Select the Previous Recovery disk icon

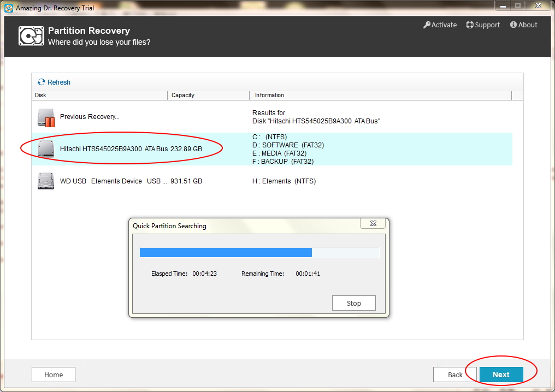[x=46, y=117]
